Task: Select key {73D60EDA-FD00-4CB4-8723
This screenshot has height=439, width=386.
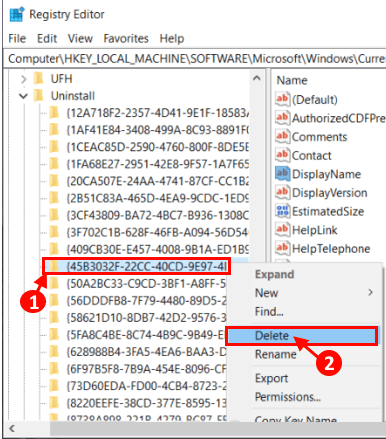Action: point(146,386)
